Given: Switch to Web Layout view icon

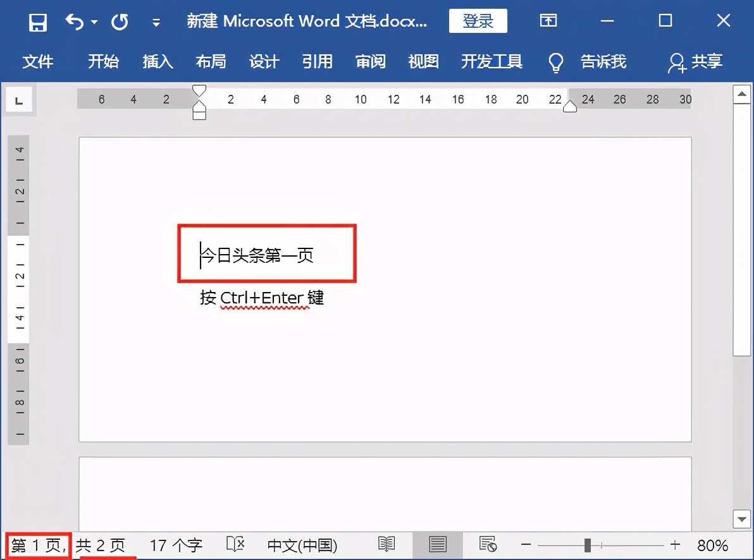Looking at the screenshot, I should click(488, 544).
